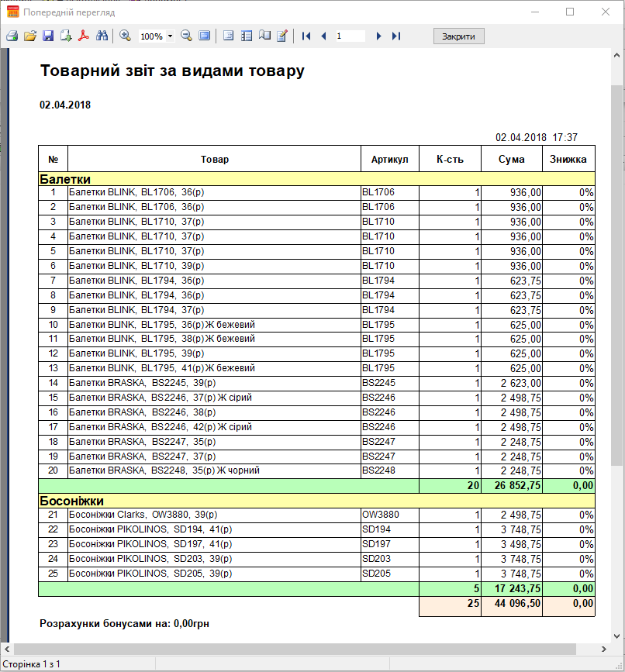Save the report using floppy disk icon
Image resolution: width=625 pixels, height=672 pixels.
pos(48,36)
